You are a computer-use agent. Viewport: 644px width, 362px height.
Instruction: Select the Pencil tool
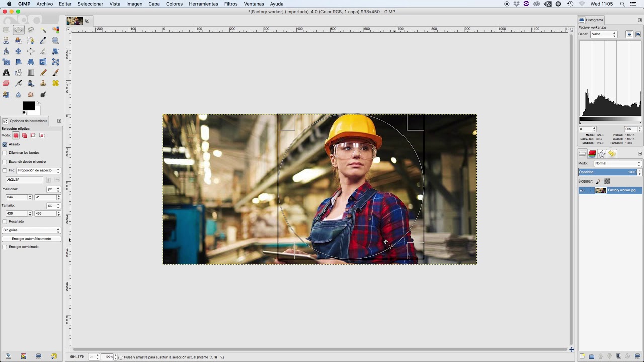coord(43,73)
